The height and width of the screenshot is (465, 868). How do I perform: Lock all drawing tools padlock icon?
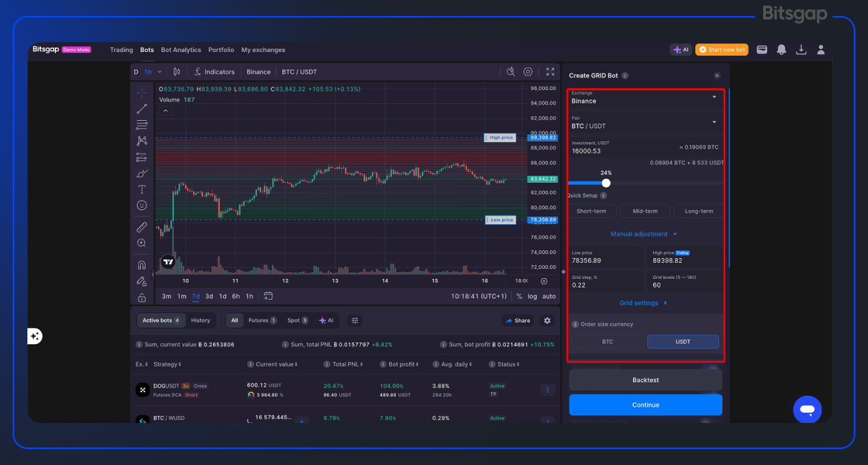(x=142, y=298)
